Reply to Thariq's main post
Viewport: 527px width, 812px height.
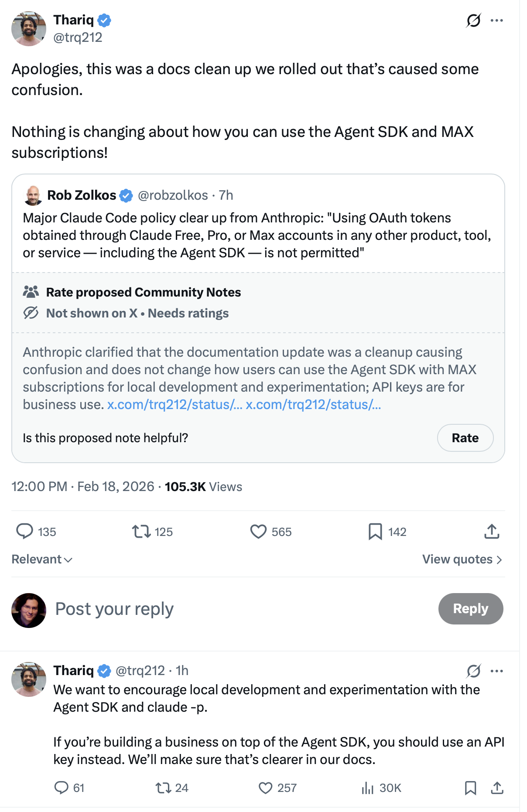click(x=26, y=531)
